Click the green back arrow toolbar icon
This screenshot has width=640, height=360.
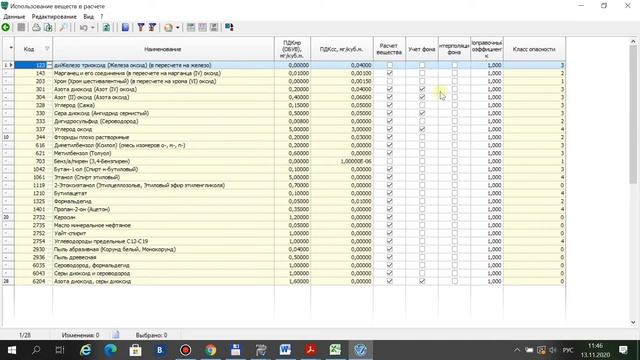pyautogui.click(x=6, y=27)
